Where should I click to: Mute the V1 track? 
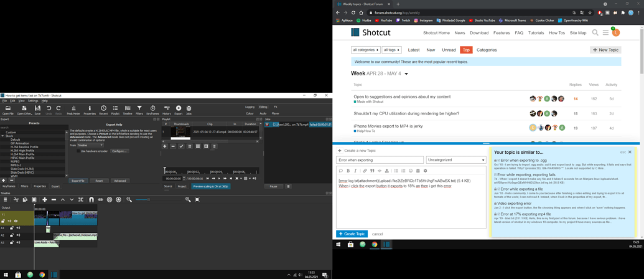click(10, 221)
